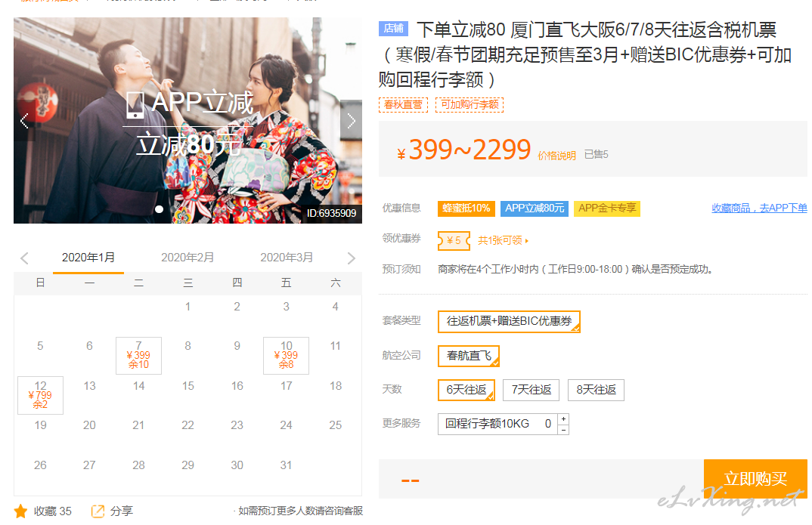
Task: Expand 共1张可领 coupon list
Action: click(x=503, y=240)
